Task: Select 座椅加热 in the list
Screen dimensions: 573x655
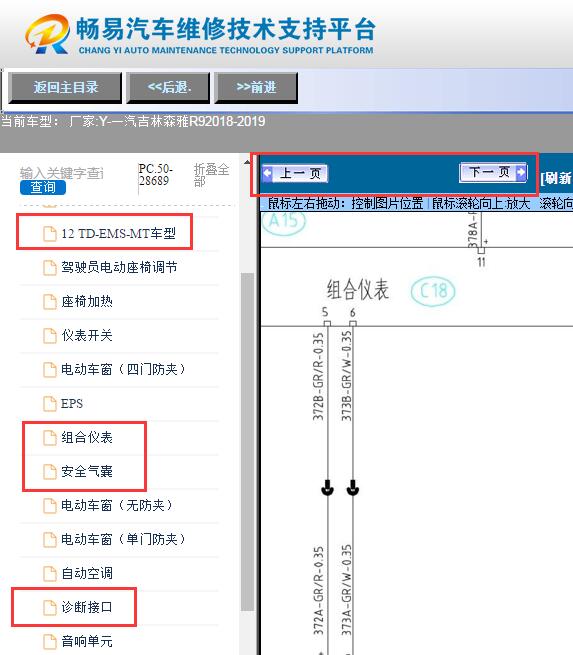Action: [87, 302]
